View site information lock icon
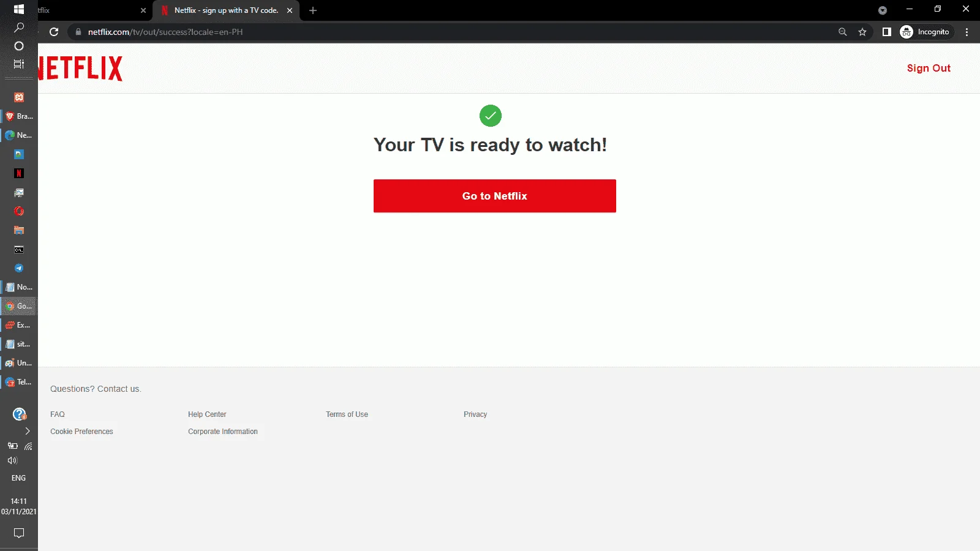The height and width of the screenshot is (551, 980). [x=78, y=32]
